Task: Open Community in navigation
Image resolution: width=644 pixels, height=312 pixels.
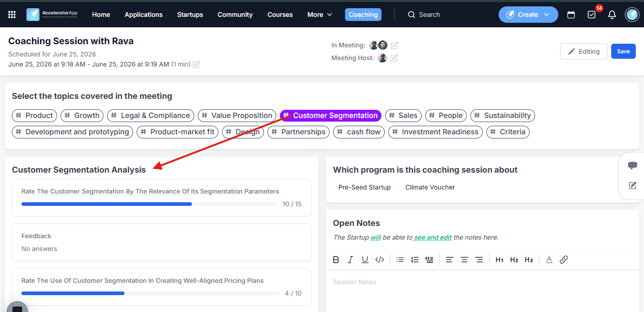Action: [235, 15]
